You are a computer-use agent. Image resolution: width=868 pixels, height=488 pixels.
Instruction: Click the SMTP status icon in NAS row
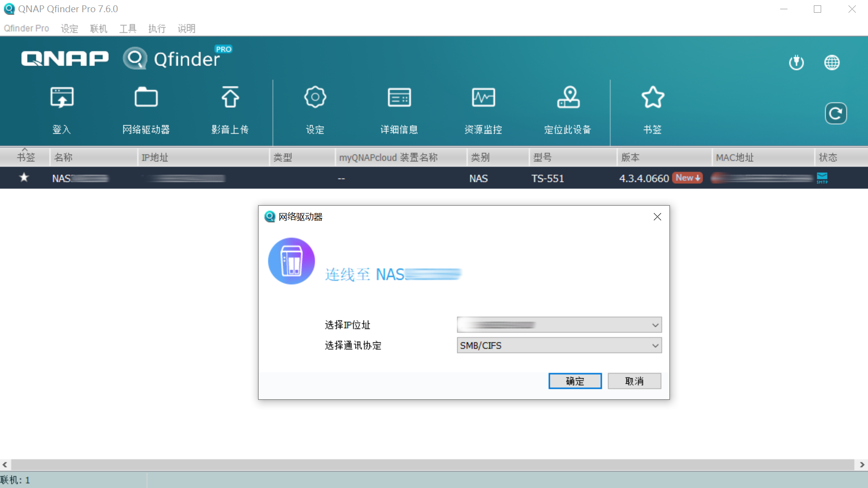tap(822, 178)
